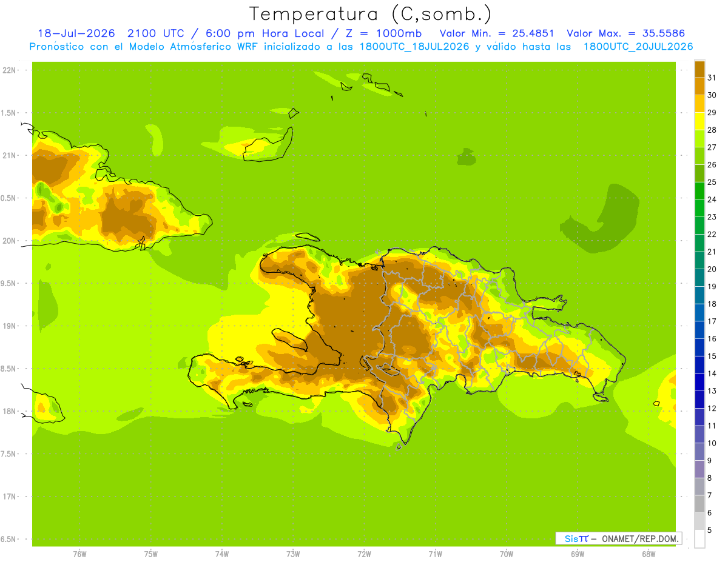The height and width of the screenshot is (562, 728).
Task: Click the '21N' latitude label
Action: [9, 155]
